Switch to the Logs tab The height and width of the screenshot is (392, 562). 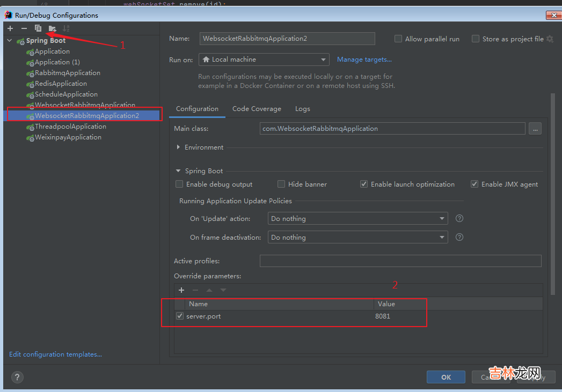[x=303, y=109]
